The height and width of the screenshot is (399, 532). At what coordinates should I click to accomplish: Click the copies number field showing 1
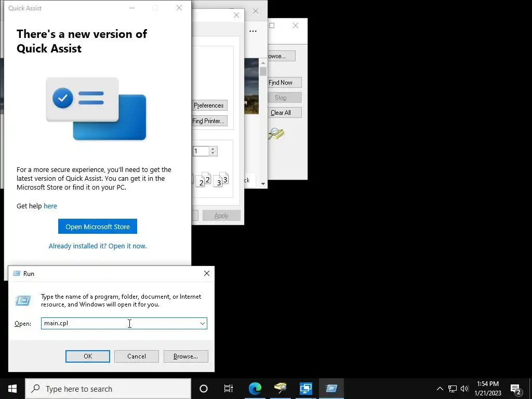201,151
